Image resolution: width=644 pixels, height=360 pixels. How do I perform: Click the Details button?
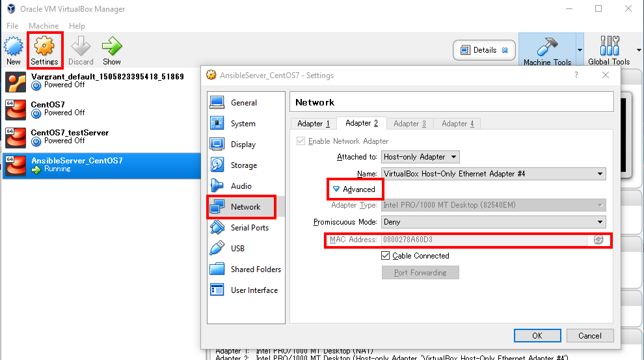coord(484,50)
